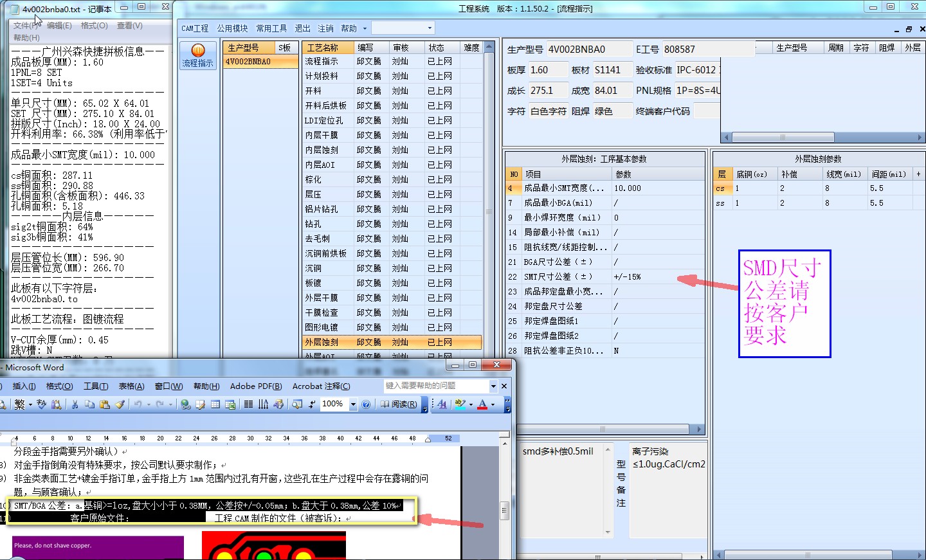Click the 板厚 input field showing 1.60
Image resolution: width=926 pixels, height=560 pixels.
[548, 70]
